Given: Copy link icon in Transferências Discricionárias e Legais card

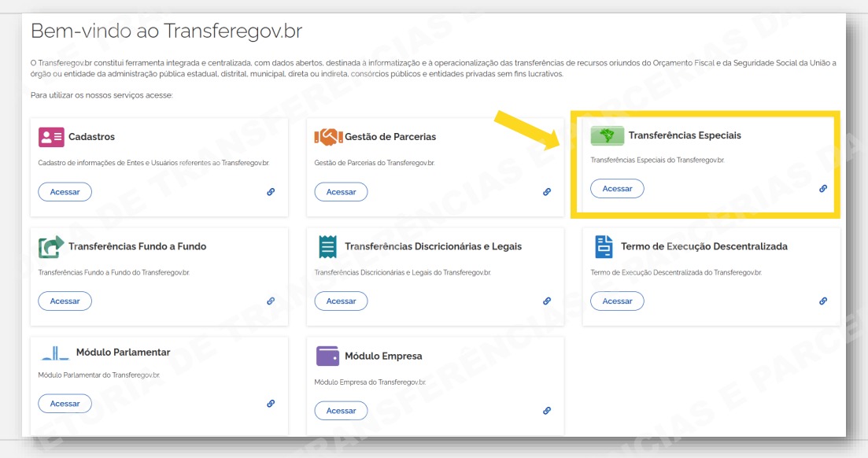Looking at the screenshot, I should click(x=547, y=301).
